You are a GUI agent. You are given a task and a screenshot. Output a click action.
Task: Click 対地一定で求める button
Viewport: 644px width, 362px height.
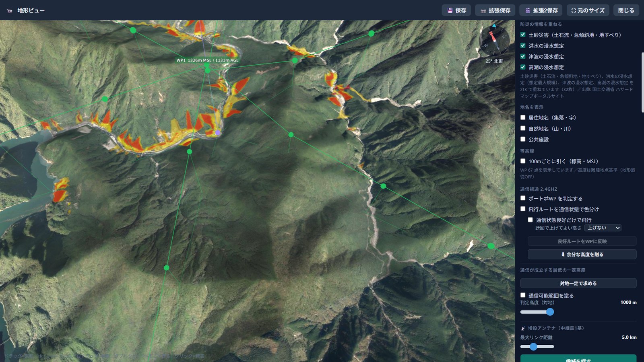(x=578, y=283)
